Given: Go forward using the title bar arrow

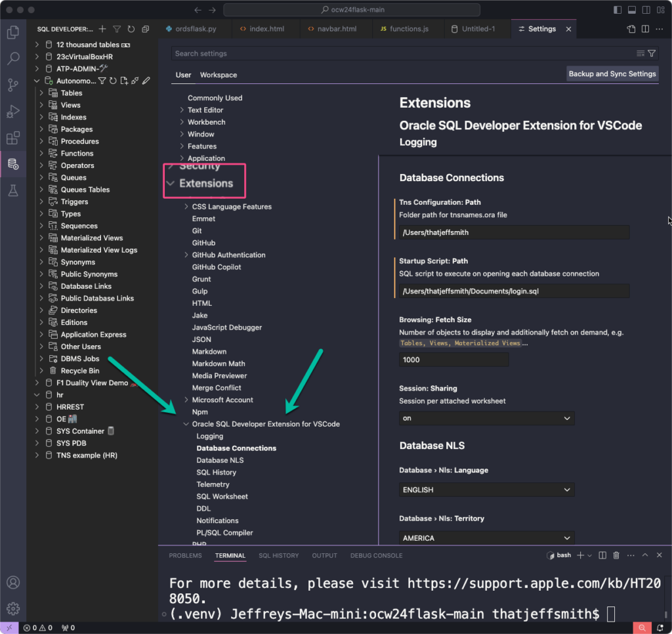Looking at the screenshot, I should 212,10.
